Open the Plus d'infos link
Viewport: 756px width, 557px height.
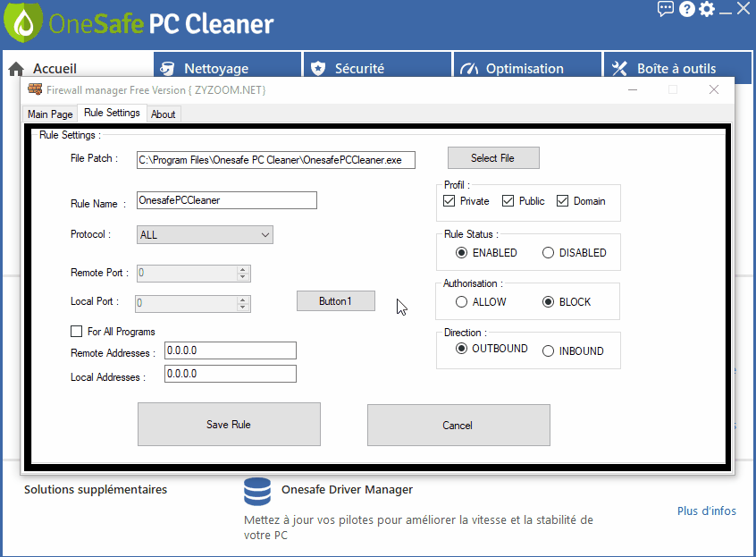[706, 511]
